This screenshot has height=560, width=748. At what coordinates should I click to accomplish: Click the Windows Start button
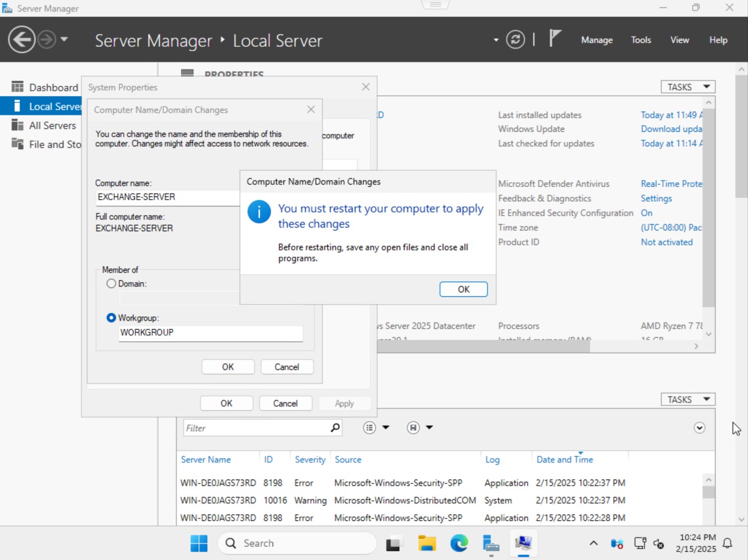click(199, 543)
